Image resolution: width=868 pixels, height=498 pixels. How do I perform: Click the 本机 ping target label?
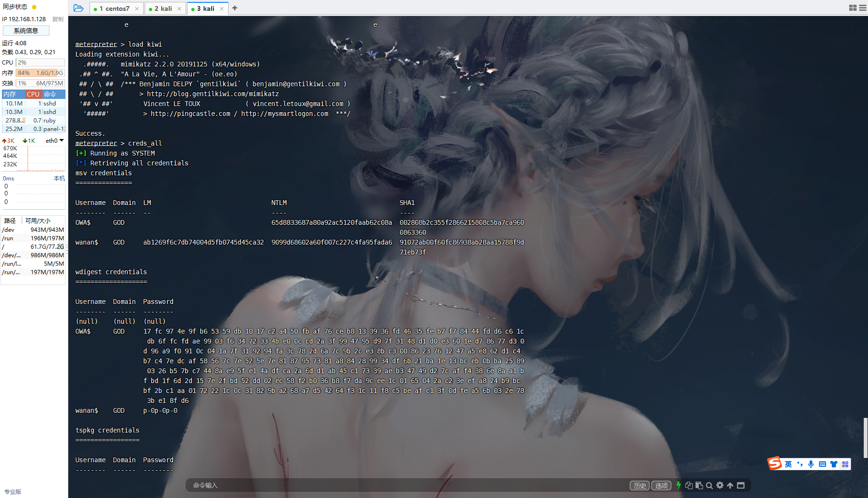pos(59,179)
